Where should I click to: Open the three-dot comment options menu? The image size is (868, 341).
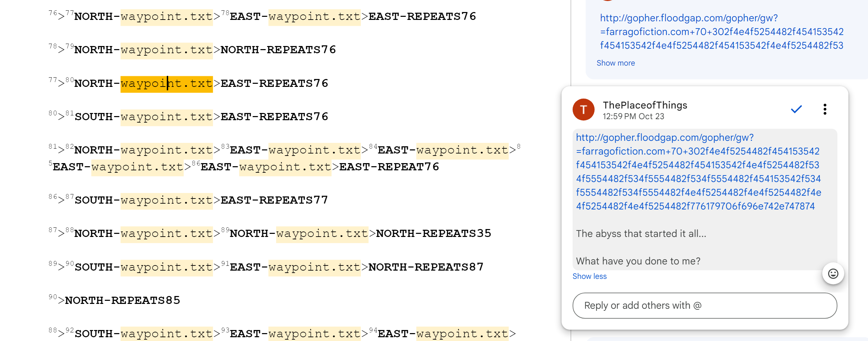point(825,110)
